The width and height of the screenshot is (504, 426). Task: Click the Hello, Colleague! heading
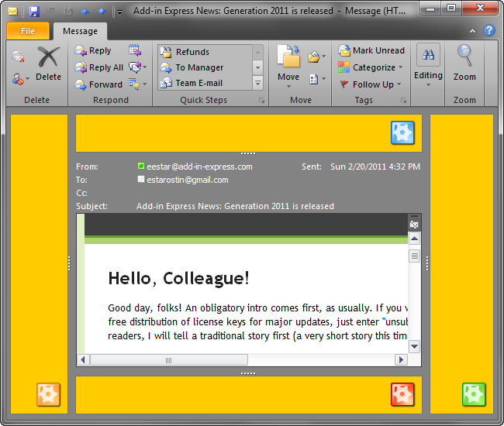point(178,278)
